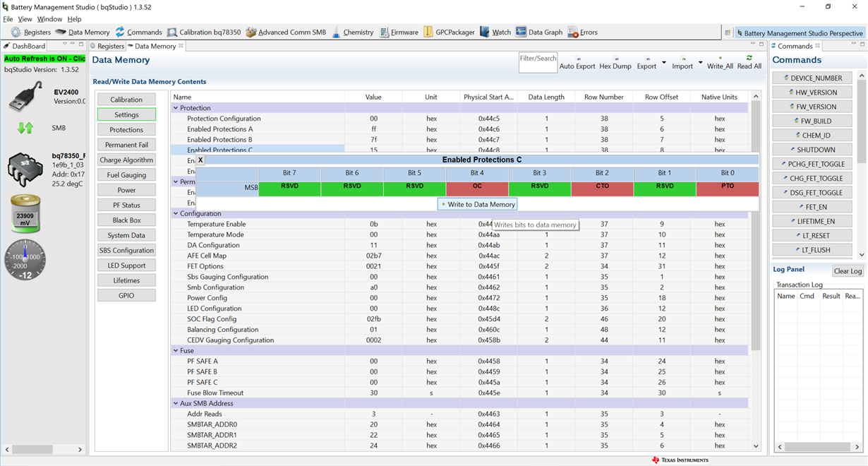Click the DashBoard horizontal scrollbar
Viewport: 868px width, 466px height.
(x=34, y=449)
